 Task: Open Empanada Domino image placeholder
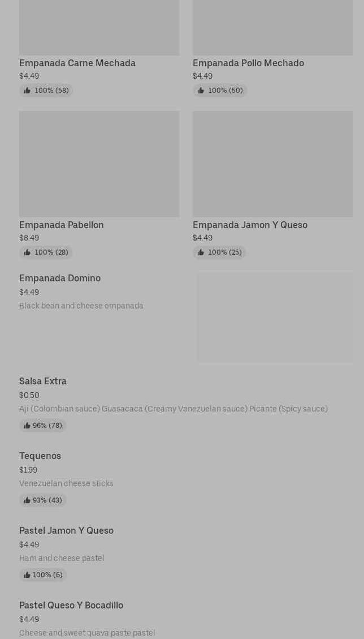point(275,317)
